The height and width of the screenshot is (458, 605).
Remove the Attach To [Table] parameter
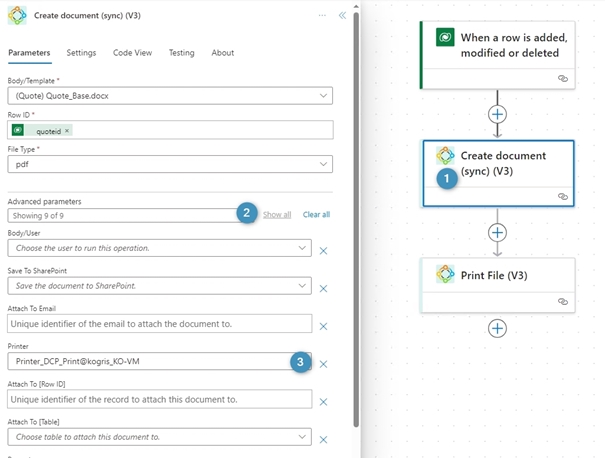(323, 440)
